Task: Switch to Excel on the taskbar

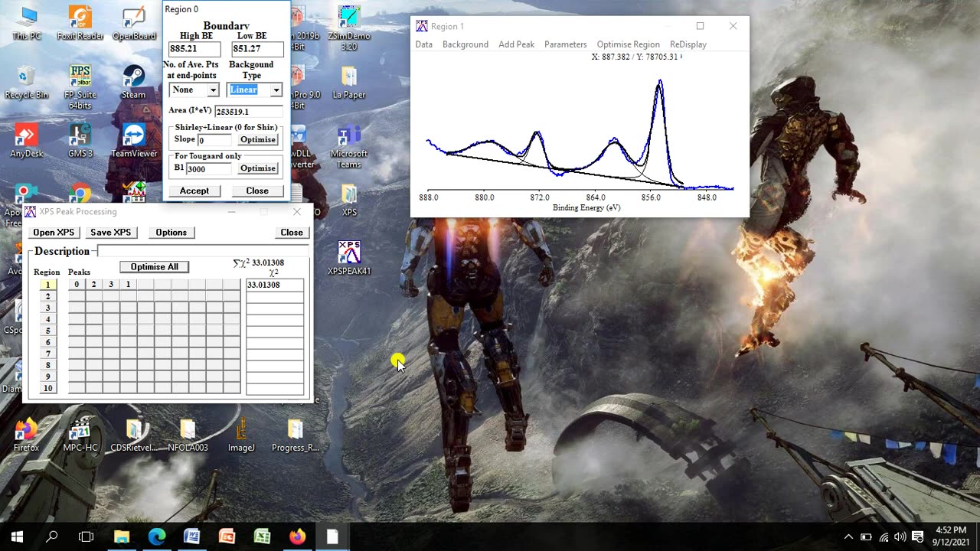Action: 262,537
